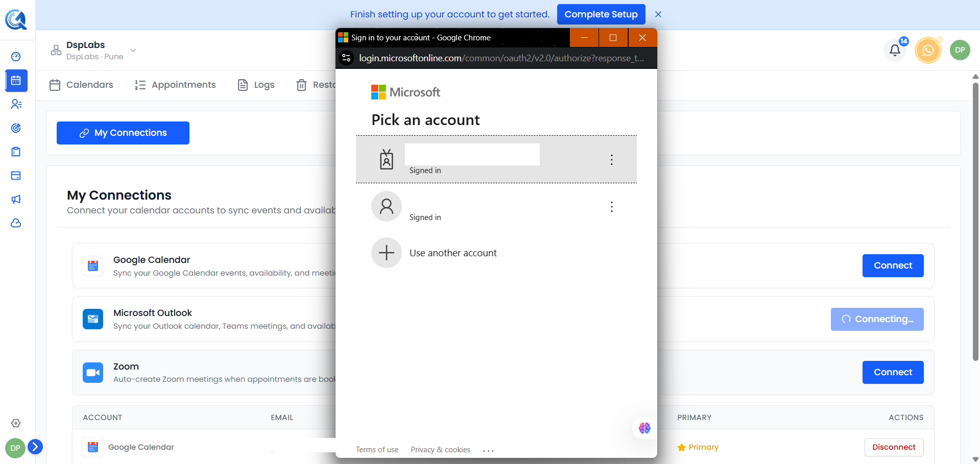The image size is (980, 464).
Task: Select the second signed-in account with person icon
Action: tap(496, 206)
